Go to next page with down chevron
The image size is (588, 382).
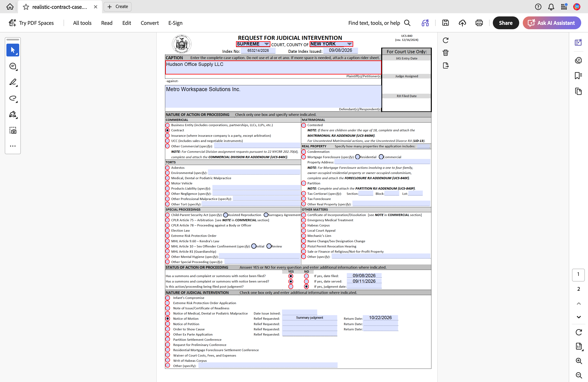coord(579,317)
